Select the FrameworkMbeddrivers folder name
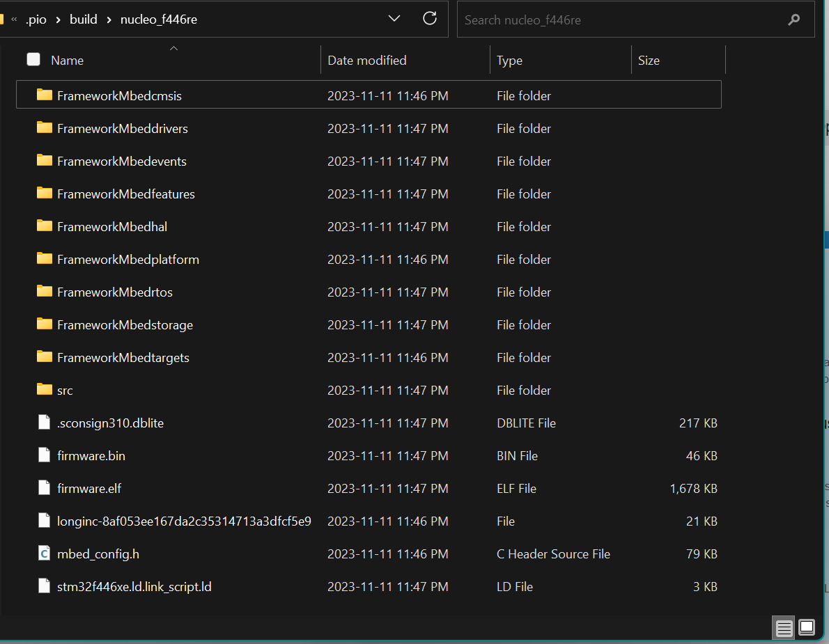 pyautogui.click(x=123, y=128)
